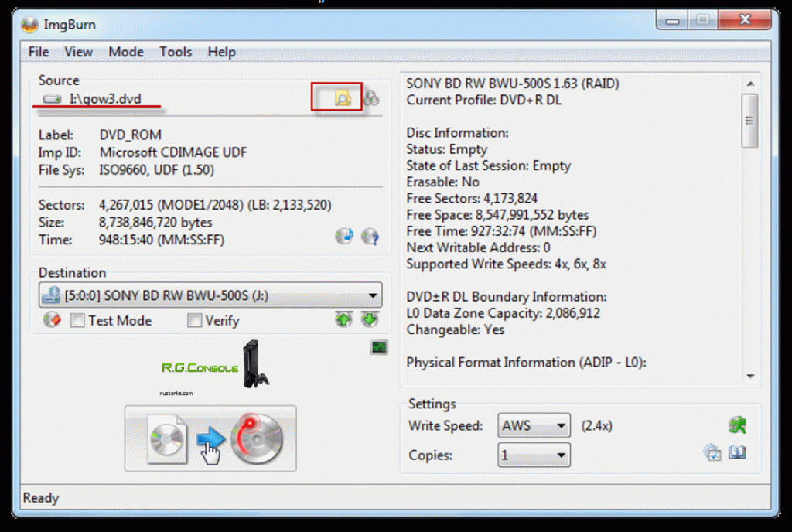Screen dimensions: 792x532
Task: Open the Tools menu
Action: point(176,52)
